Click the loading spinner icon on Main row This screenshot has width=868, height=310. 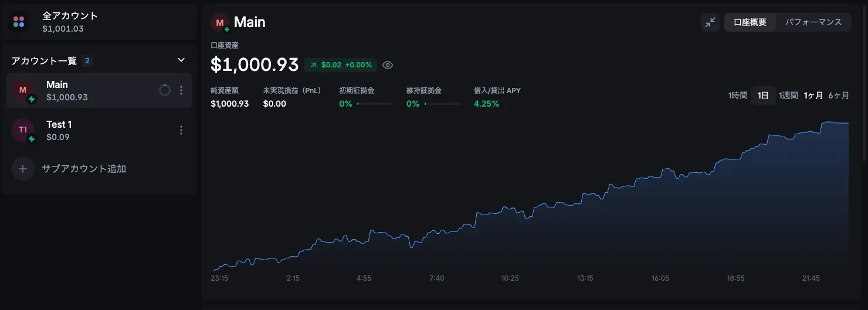(x=165, y=90)
